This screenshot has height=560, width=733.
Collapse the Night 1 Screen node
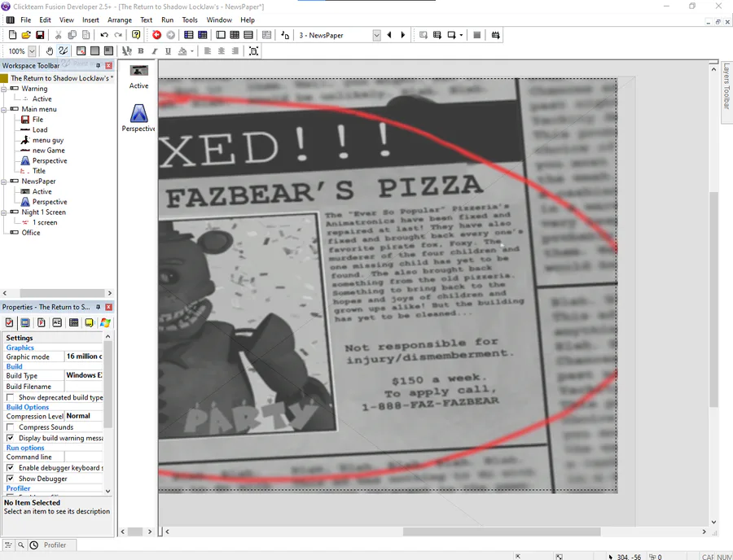click(4, 212)
